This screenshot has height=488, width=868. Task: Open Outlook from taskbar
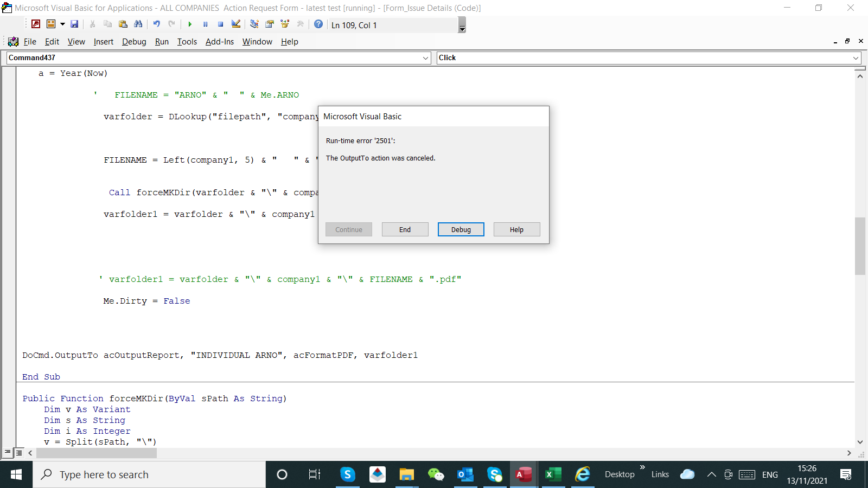click(465, 474)
